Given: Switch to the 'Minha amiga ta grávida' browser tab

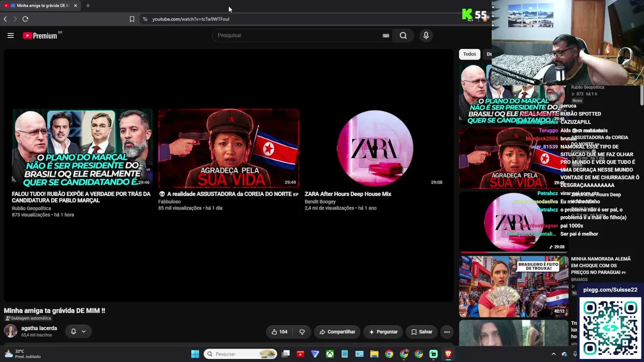Looking at the screenshot, I should (39, 6).
